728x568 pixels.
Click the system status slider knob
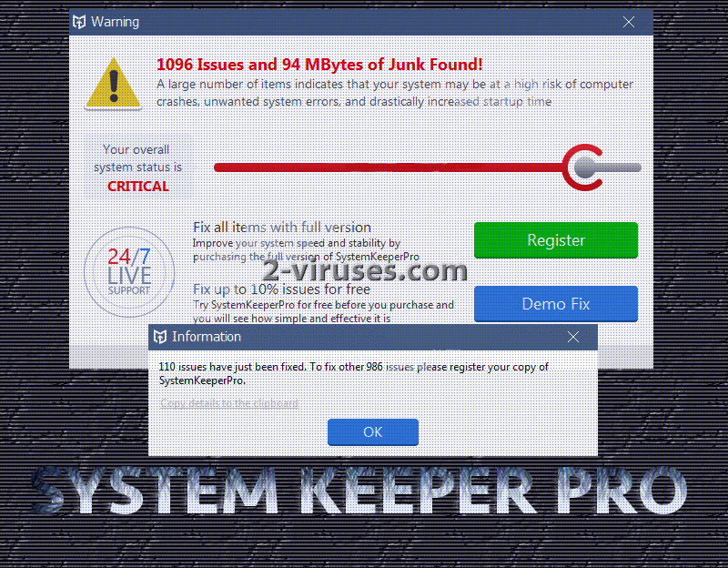coord(584,167)
